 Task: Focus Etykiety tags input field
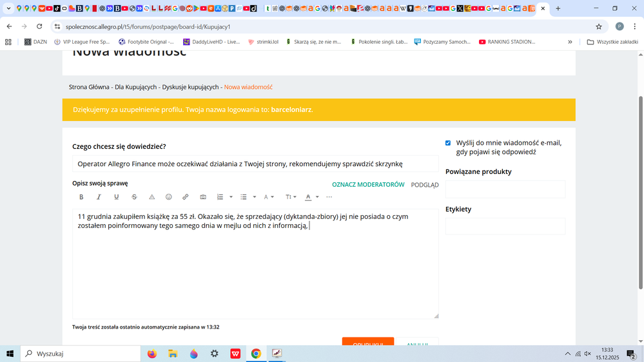point(505,226)
